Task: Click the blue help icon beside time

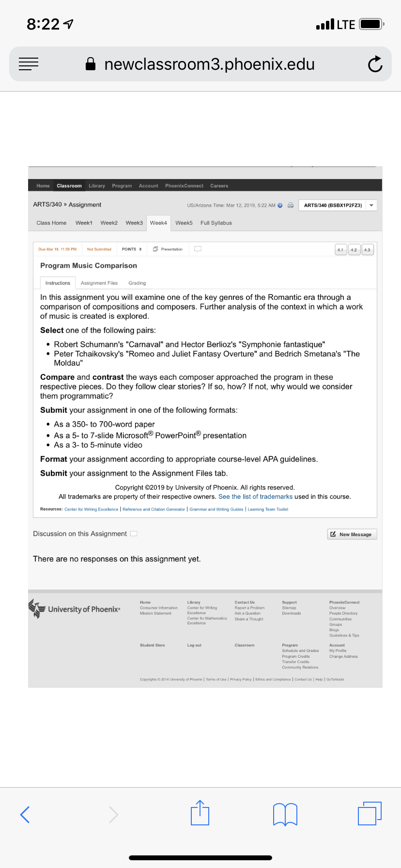Action: tap(280, 205)
